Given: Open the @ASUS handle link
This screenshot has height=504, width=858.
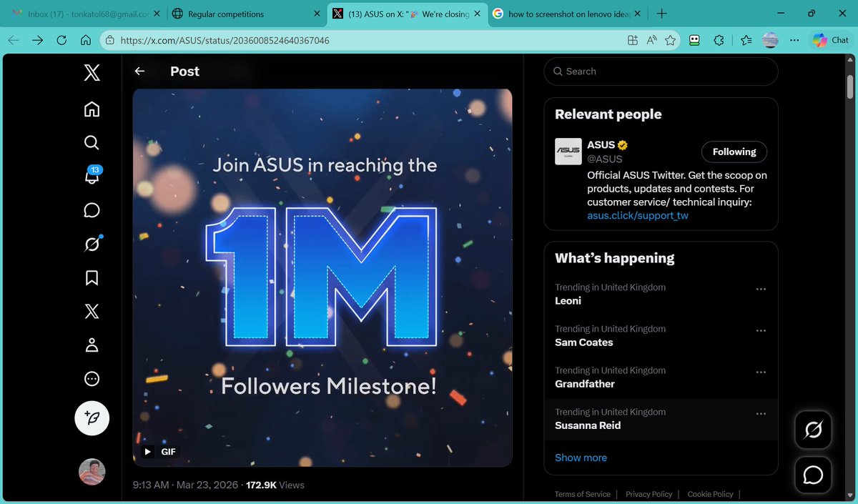Looking at the screenshot, I should click(605, 159).
